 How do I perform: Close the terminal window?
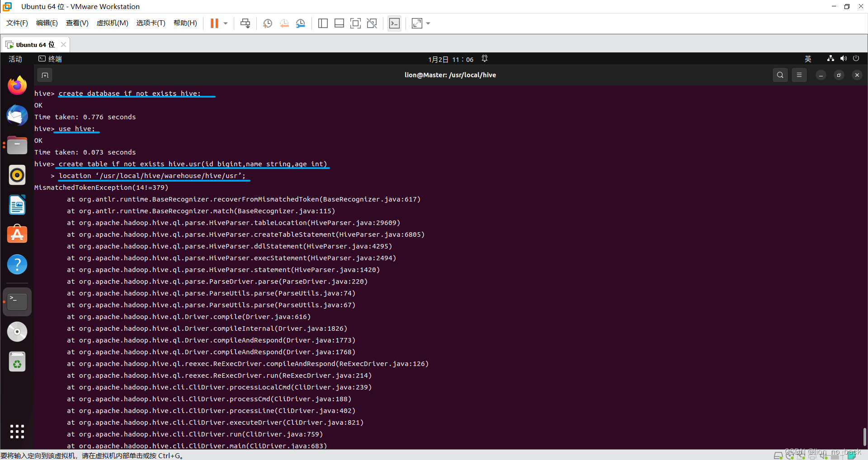click(857, 75)
